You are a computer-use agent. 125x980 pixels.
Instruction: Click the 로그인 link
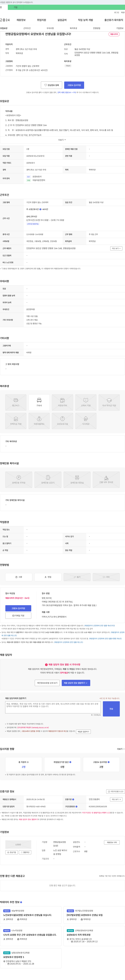pos(117,13)
